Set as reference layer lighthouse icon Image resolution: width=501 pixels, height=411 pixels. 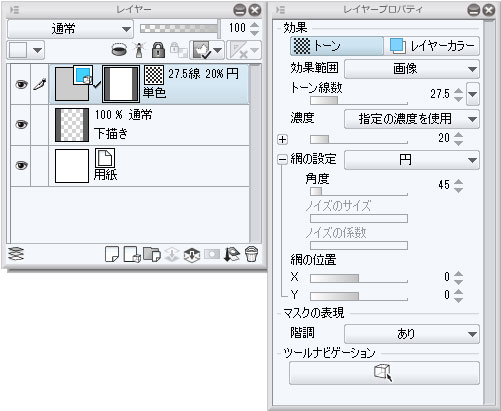(139, 50)
